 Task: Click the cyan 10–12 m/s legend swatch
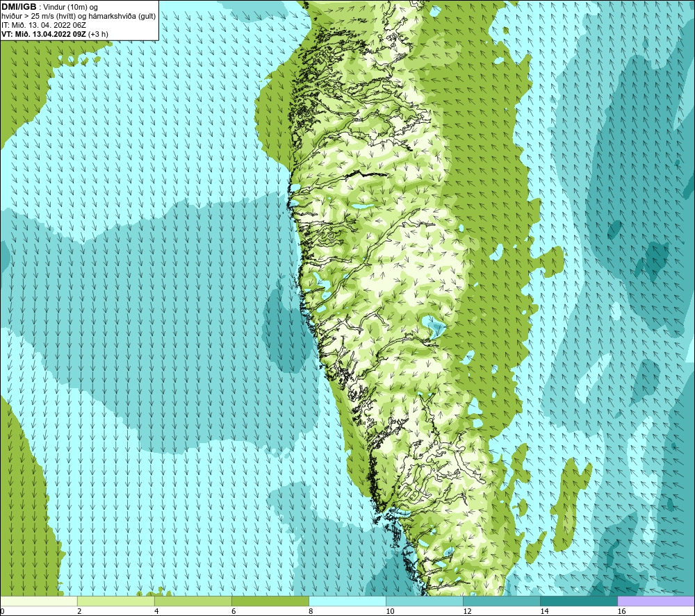click(424, 601)
